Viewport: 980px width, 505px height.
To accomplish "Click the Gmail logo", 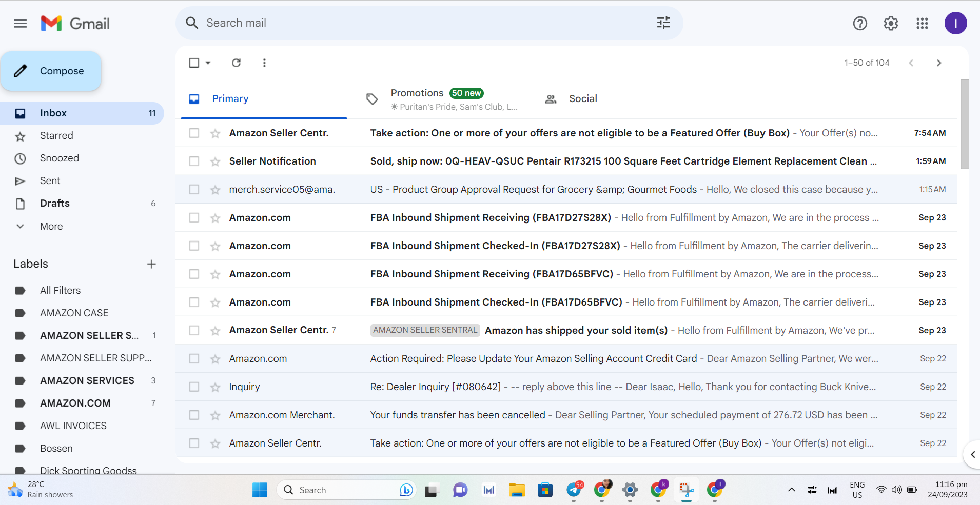I will coord(75,24).
